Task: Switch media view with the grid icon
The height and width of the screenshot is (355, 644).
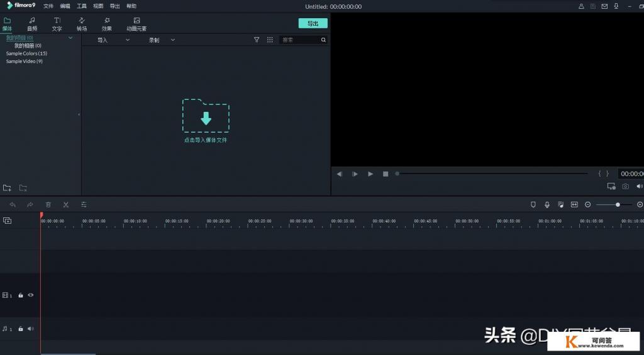Action: (x=270, y=40)
